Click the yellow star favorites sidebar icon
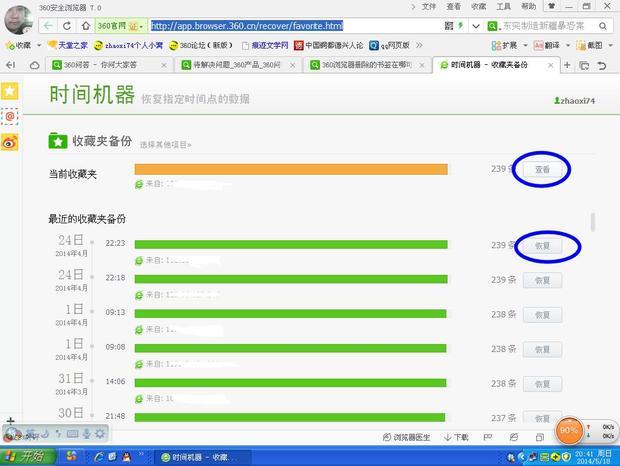The image size is (620, 466). pos(9,91)
